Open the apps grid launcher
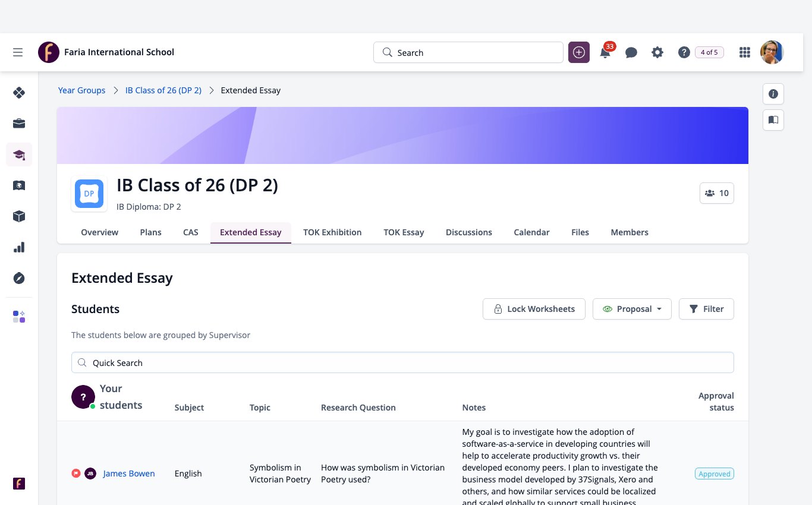This screenshot has width=812, height=505. coord(744,52)
